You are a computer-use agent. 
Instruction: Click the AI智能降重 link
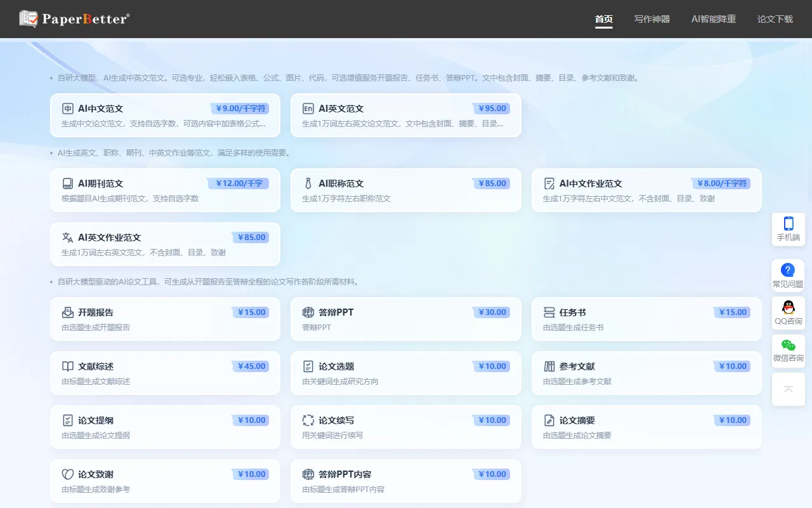click(713, 20)
